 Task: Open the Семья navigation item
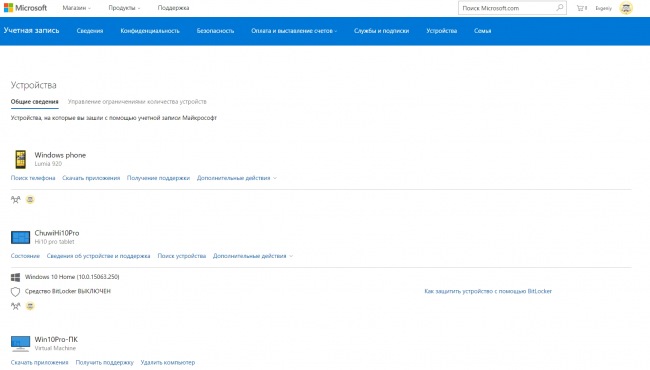click(x=483, y=31)
